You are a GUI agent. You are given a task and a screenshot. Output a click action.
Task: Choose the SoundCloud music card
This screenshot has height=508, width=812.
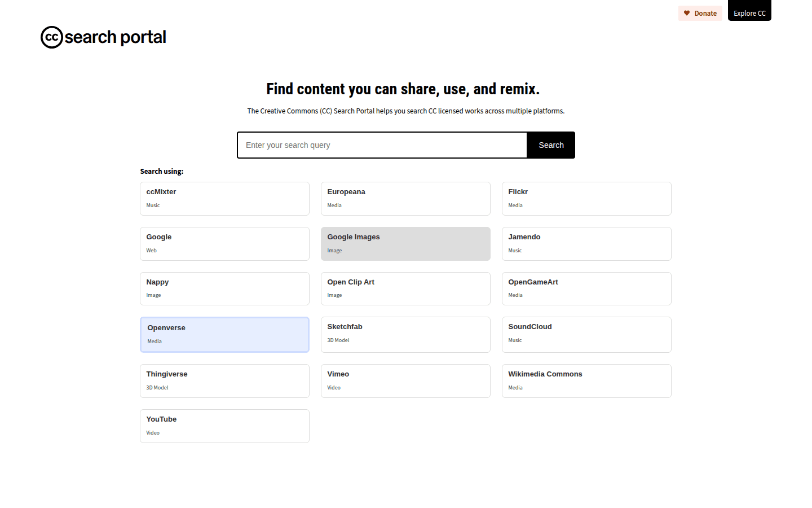(586, 335)
